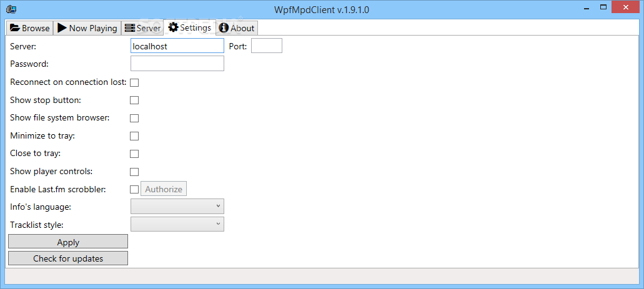Viewport: 644px width, 289px height.
Task: Select the Settings tab
Action: 189,27
